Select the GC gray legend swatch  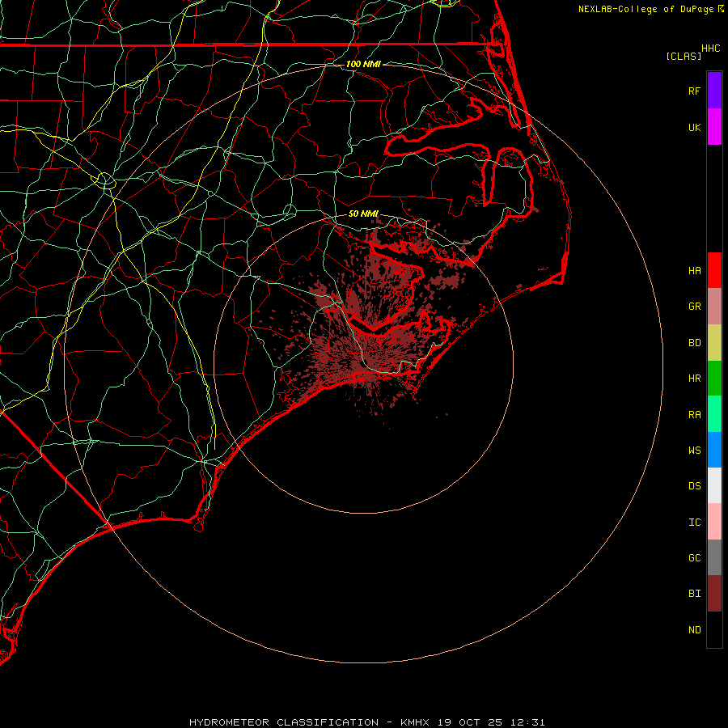click(x=714, y=557)
